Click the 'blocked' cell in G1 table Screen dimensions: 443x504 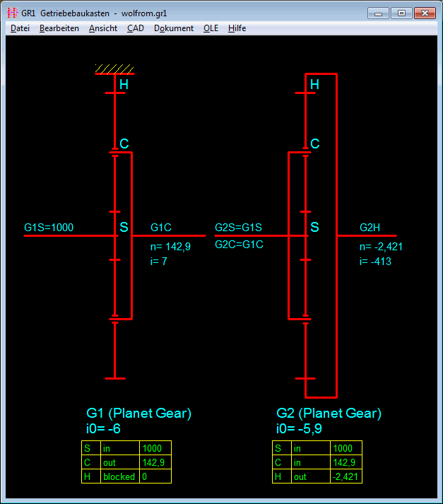tap(119, 476)
